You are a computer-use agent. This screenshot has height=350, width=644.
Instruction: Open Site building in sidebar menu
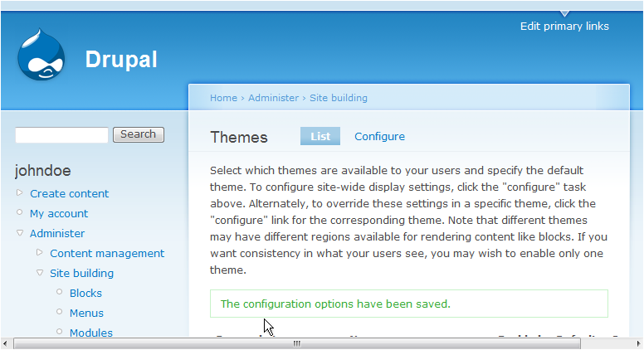(x=81, y=273)
